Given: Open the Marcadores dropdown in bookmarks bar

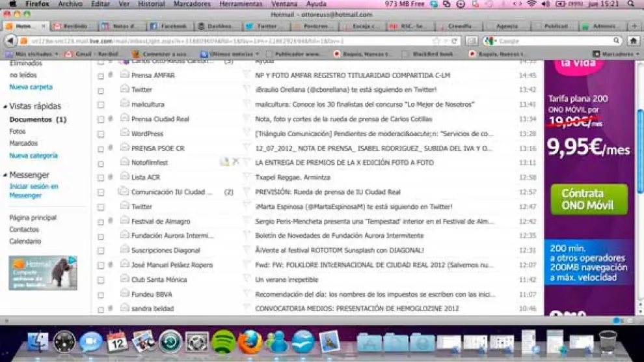Looking at the screenshot, I should tap(615, 54).
